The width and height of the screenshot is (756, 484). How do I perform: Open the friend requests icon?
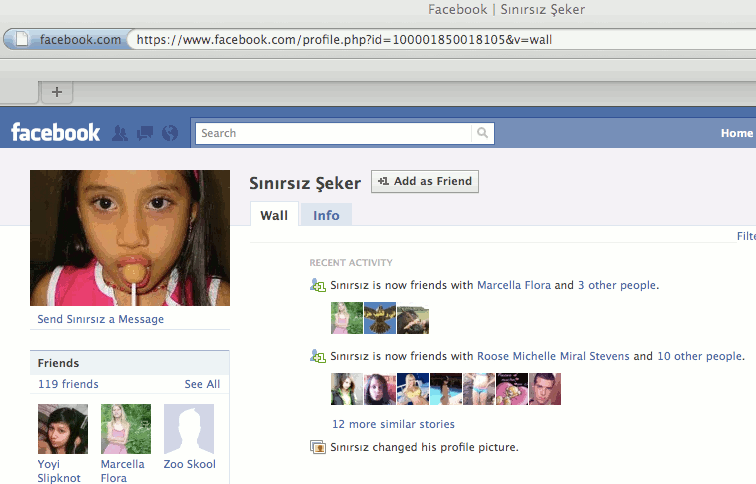[120, 133]
